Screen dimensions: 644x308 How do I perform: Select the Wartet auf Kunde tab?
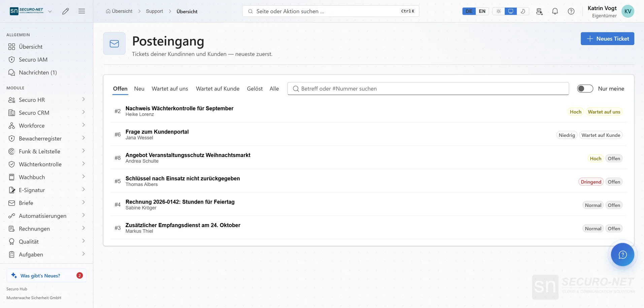coord(218,89)
